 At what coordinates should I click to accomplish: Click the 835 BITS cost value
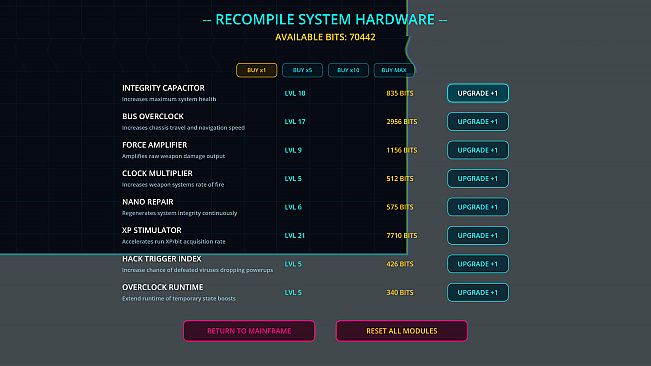point(400,93)
